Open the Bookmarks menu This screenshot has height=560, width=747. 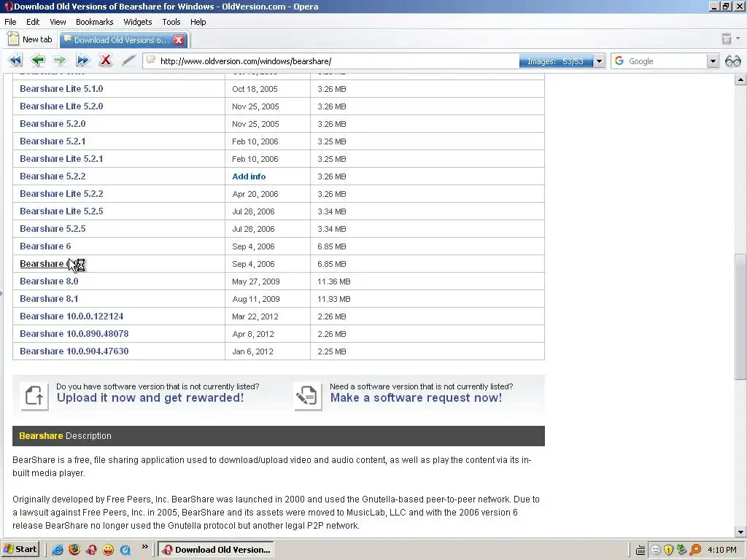pyautogui.click(x=94, y=22)
